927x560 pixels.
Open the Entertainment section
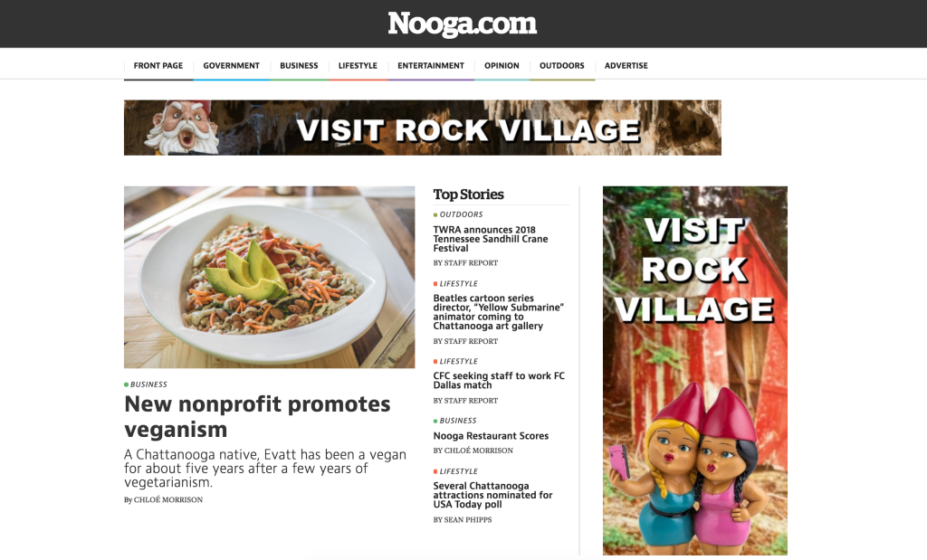[x=430, y=65]
